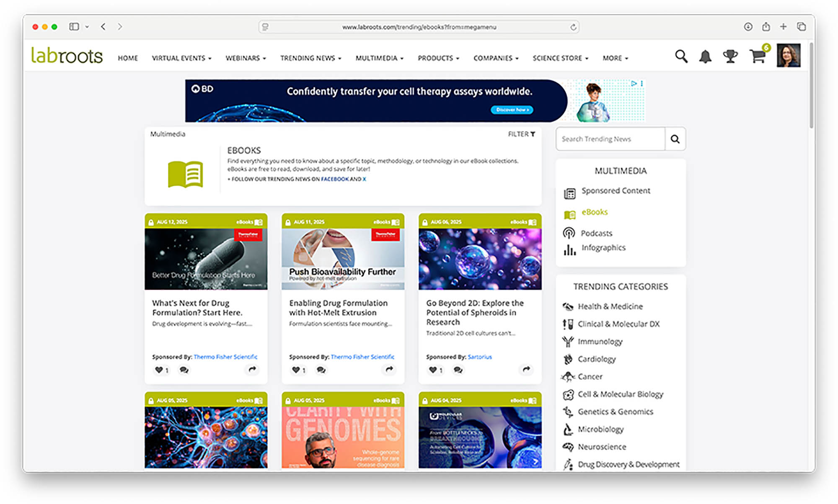Image resolution: width=838 pixels, height=504 pixels.
Task: Click the Infographics bar chart icon
Action: pos(569,249)
